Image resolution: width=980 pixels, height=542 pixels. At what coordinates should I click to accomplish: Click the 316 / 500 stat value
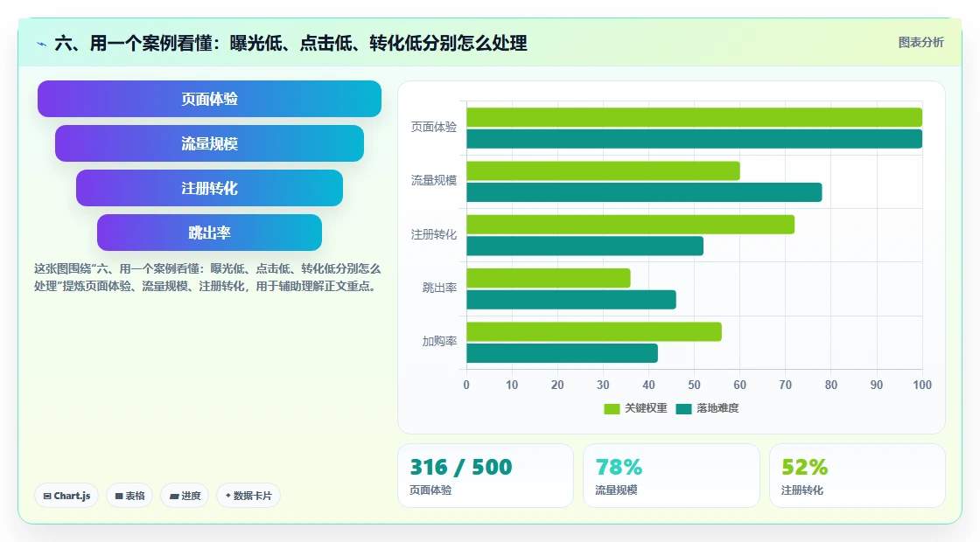coord(460,467)
